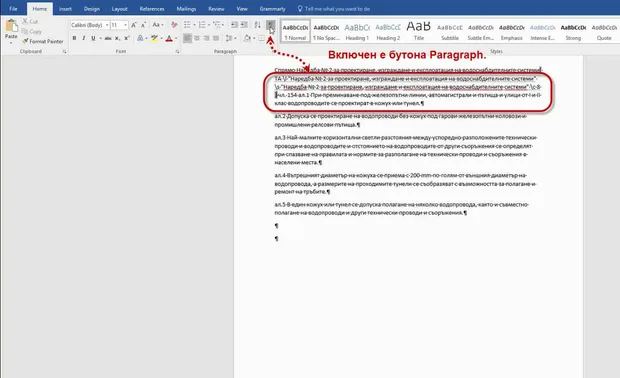Switch to the Mailings tab
Image resolution: width=620 pixels, height=378 pixels.
tap(186, 9)
